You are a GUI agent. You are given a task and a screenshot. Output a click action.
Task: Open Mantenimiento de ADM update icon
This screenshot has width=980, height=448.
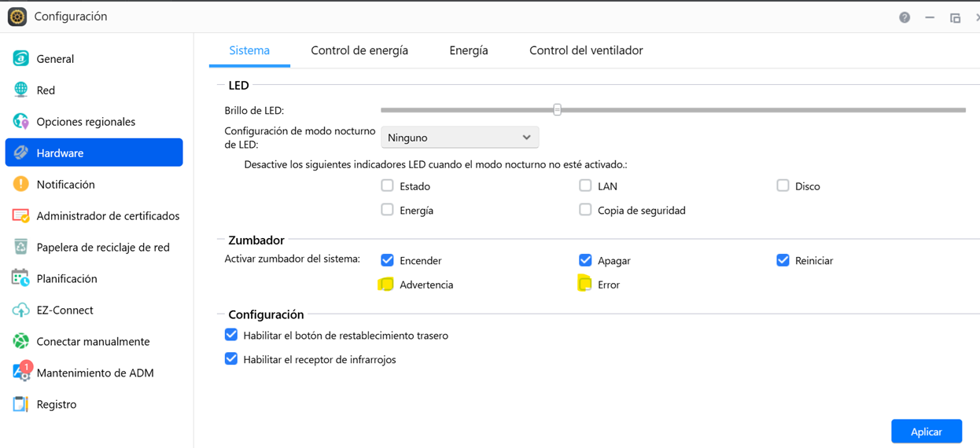pos(20,373)
